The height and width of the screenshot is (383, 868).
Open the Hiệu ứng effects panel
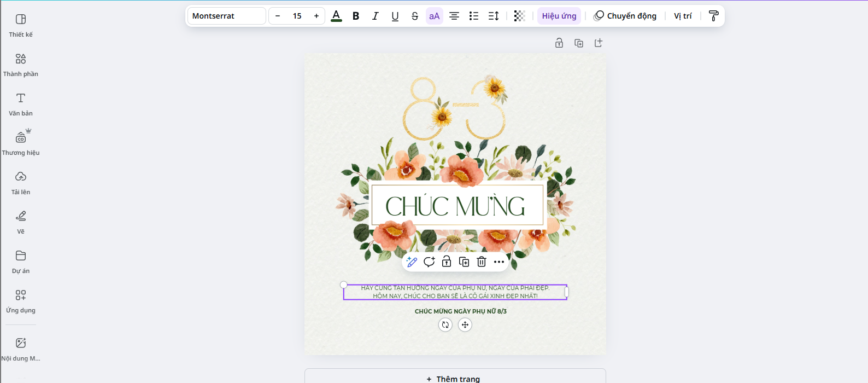click(559, 16)
